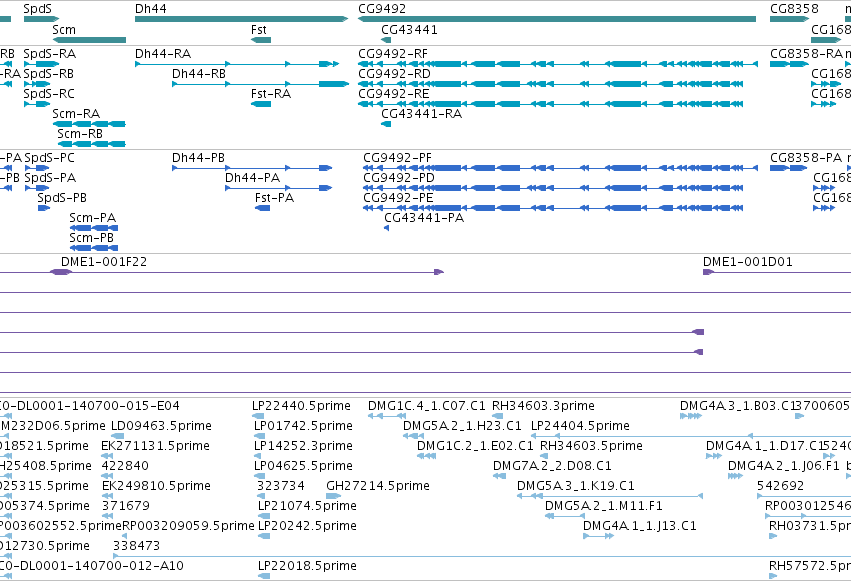Screen dimensions: 851x581
Task: Click the CG8358 gene bar
Action: (x=790, y=19)
